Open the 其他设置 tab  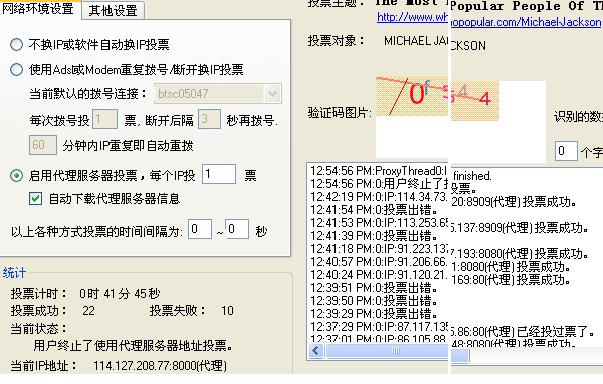pos(113,10)
